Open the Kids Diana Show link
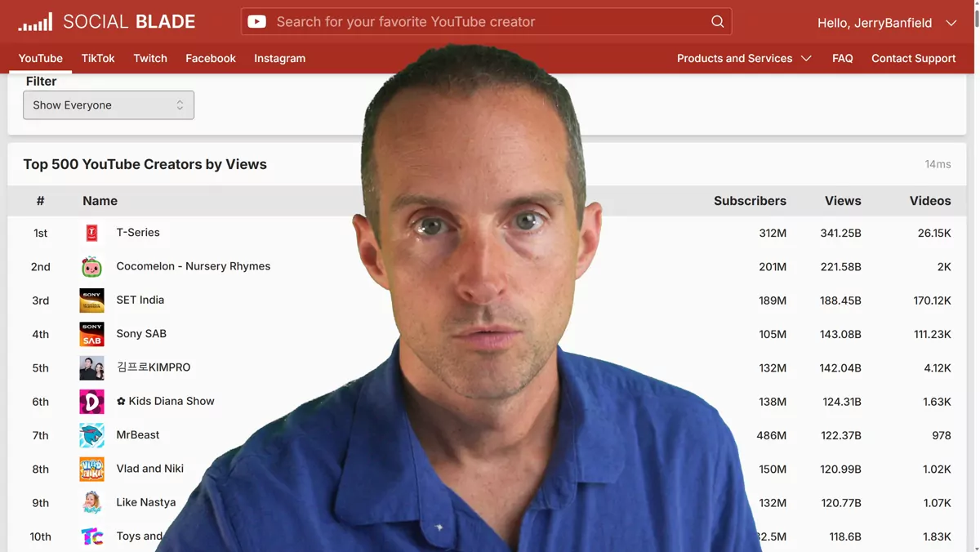The image size is (980, 552). tap(166, 401)
